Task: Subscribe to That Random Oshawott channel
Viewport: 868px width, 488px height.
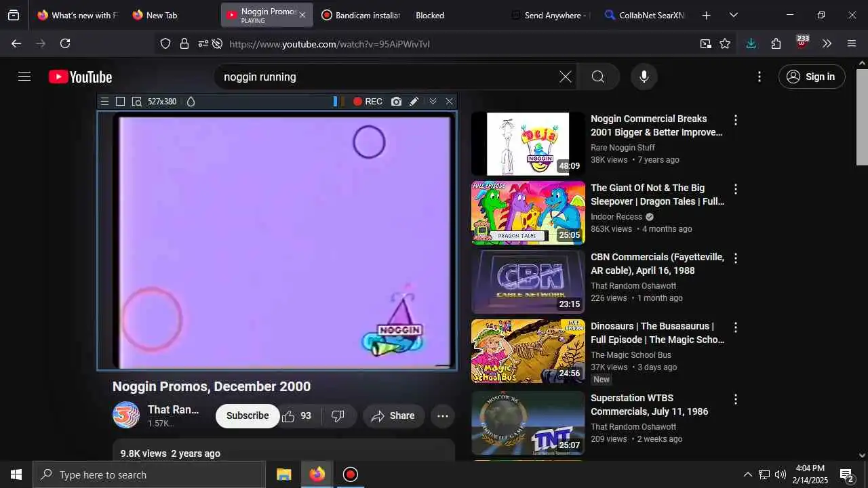Action: [248, 415]
